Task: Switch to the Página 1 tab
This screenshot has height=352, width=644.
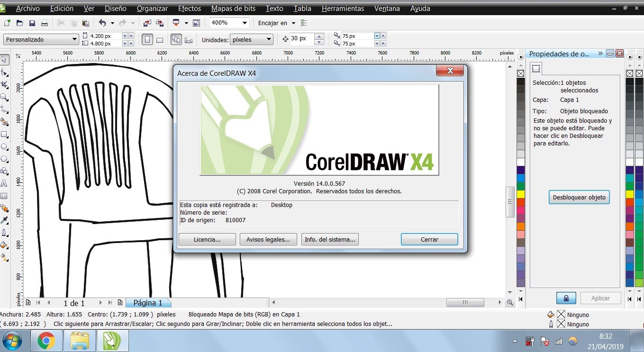Action: 147,303
